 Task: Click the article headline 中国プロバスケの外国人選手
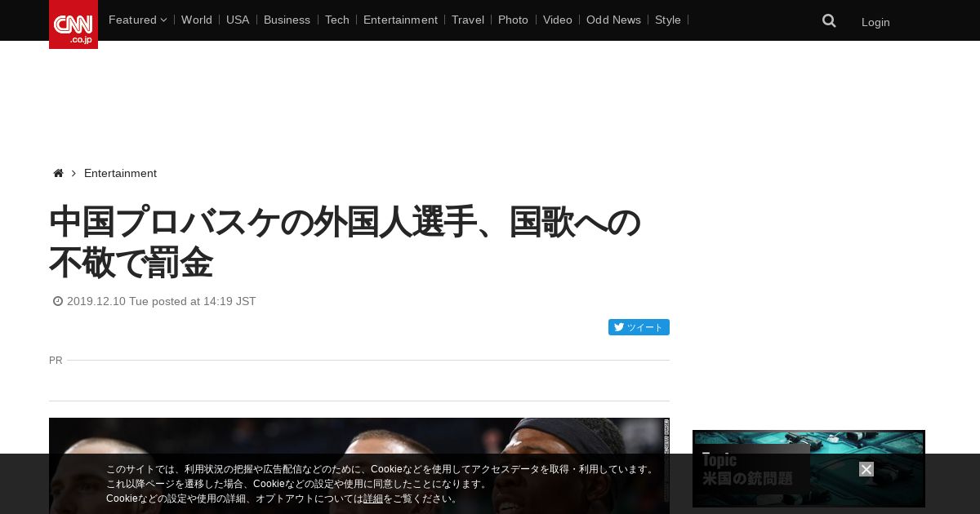tap(345, 242)
